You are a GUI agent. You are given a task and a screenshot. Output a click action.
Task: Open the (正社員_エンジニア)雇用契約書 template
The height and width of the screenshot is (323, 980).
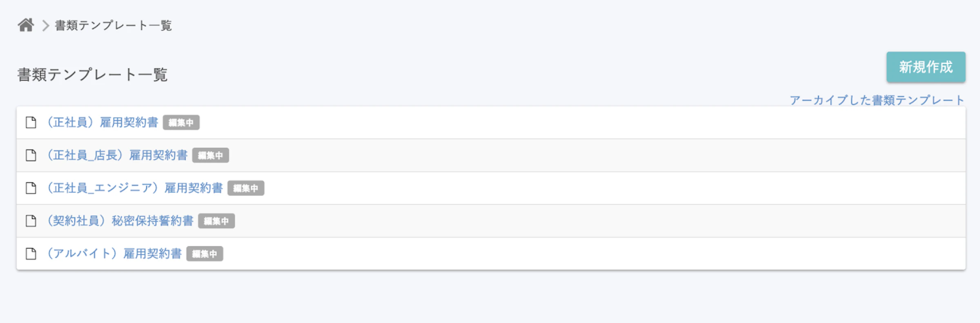coord(135,188)
